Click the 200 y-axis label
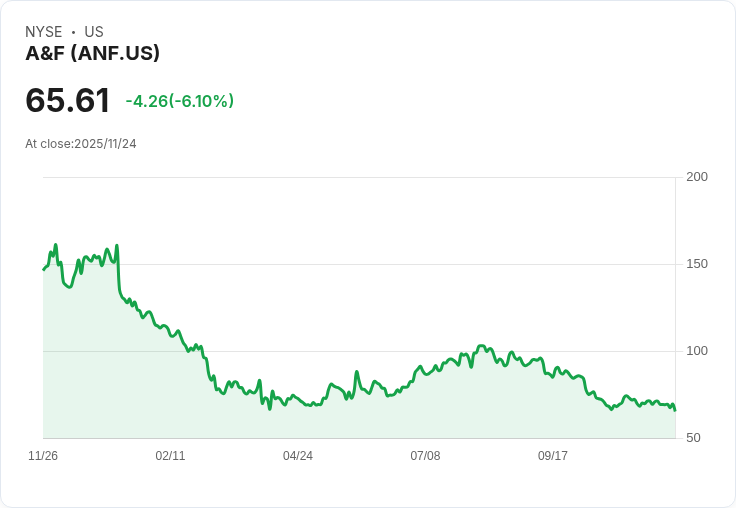 [697, 177]
